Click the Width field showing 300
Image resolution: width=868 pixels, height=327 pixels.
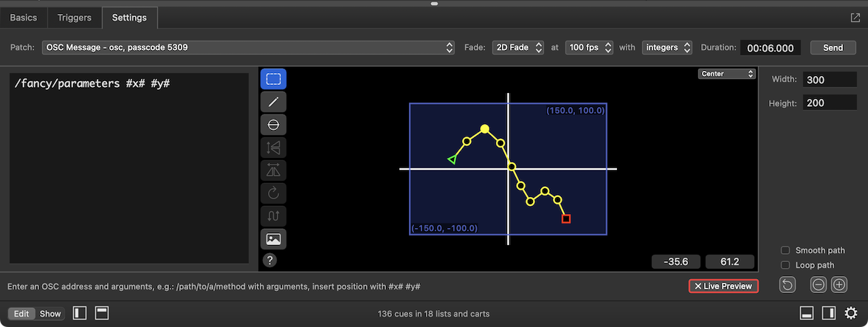[830, 80]
